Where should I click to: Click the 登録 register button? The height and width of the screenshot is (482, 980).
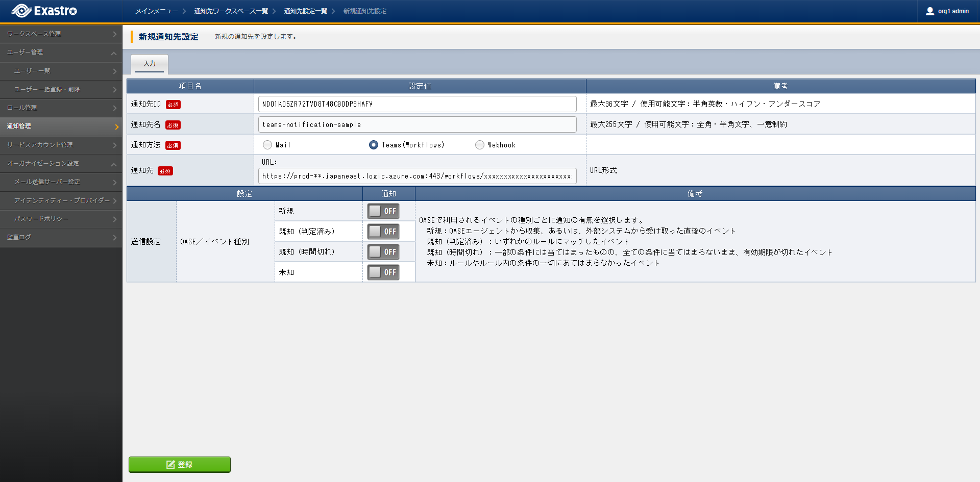(179, 464)
